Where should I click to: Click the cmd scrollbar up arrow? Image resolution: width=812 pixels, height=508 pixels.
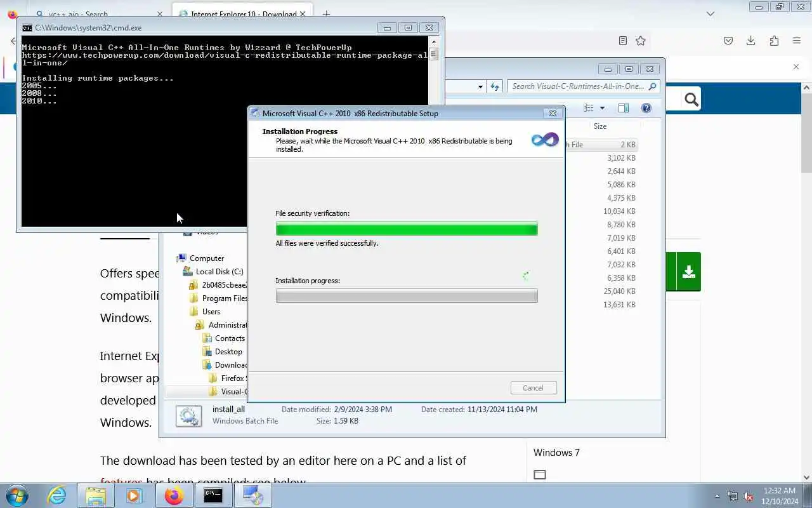[x=433, y=42]
